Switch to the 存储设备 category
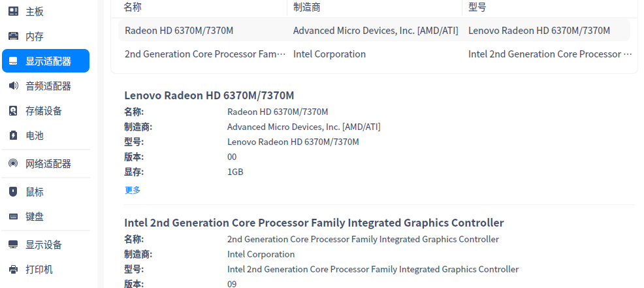 coord(44,111)
